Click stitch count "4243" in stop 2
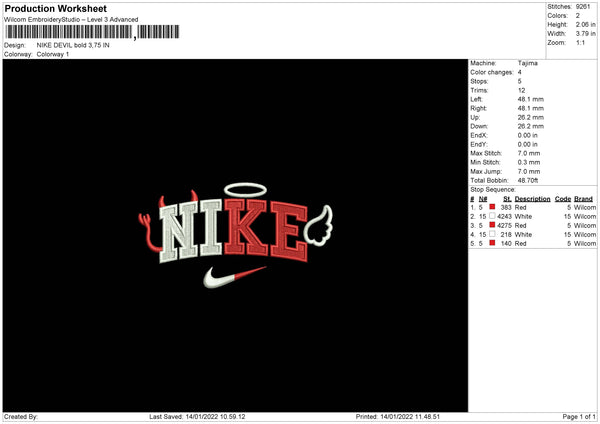The image size is (600, 424). pos(504,216)
